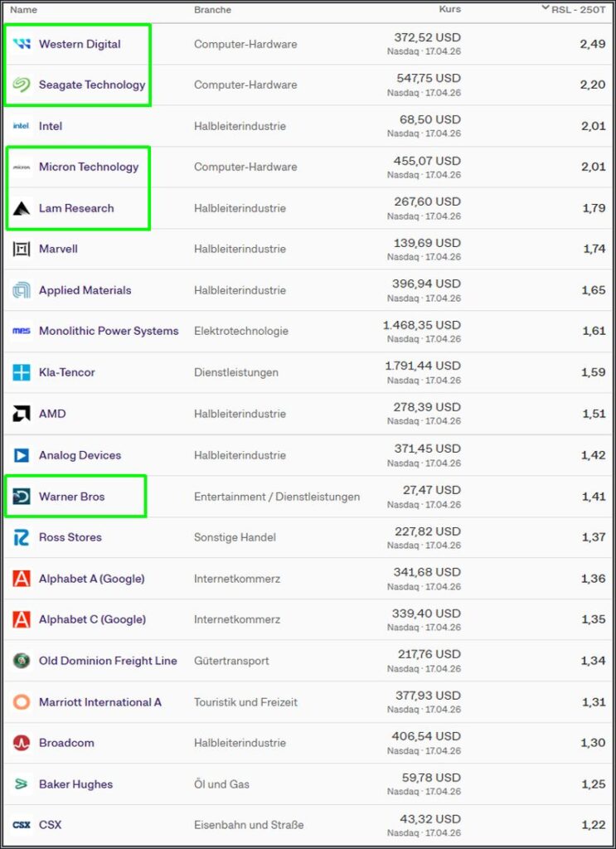Click the Ross Stores logo icon
The width and height of the screenshot is (616, 849).
tap(22, 537)
